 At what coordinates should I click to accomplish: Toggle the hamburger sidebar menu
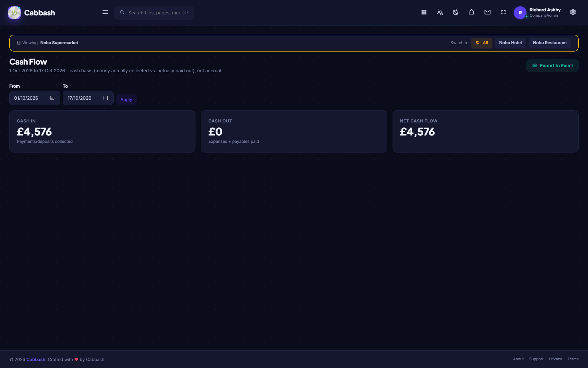(105, 12)
